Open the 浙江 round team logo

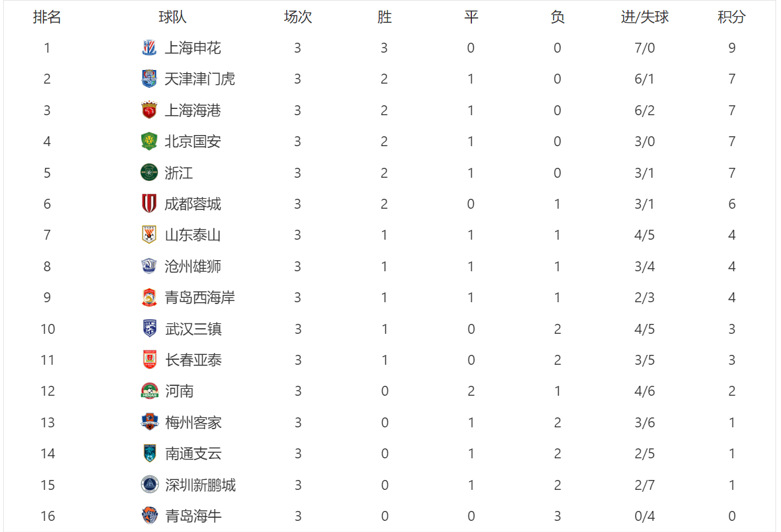pyautogui.click(x=149, y=172)
